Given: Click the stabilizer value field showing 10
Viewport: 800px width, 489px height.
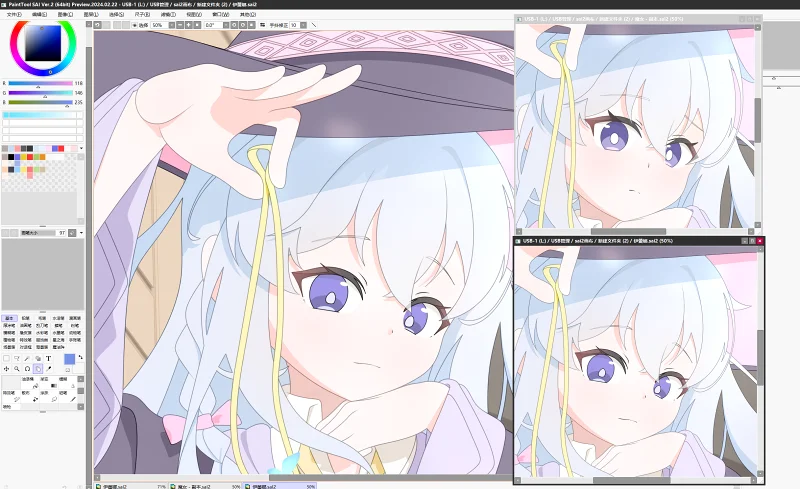Looking at the screenshot, I should click(x=294, y=25).
